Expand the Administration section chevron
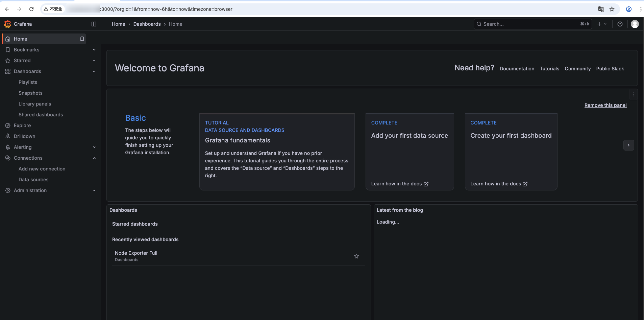Image resolution: width=644 pixels, height=320 pixels. [x=94, y=190]
